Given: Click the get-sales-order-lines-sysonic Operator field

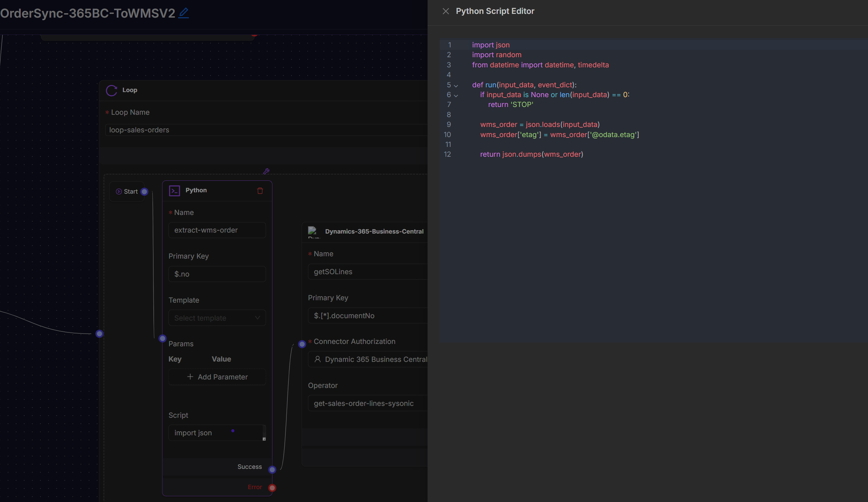Looking at the screenshot, I should click(365, 403).
